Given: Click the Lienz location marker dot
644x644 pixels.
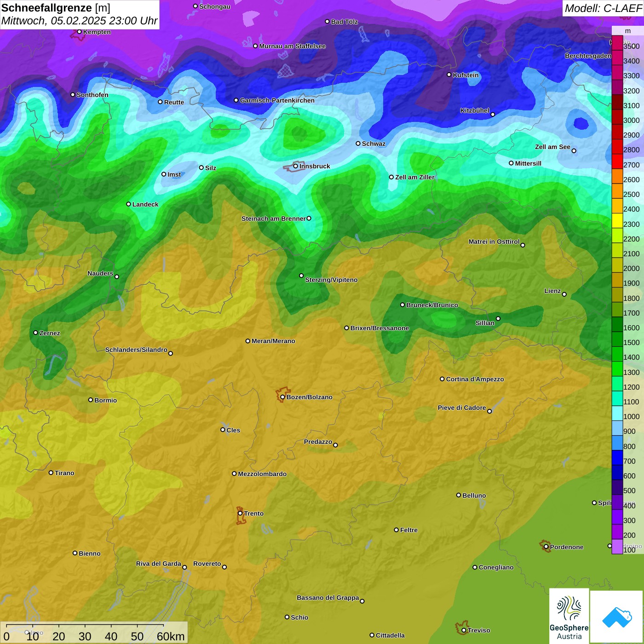Looking at the screenshot, I should click(564, 294).
